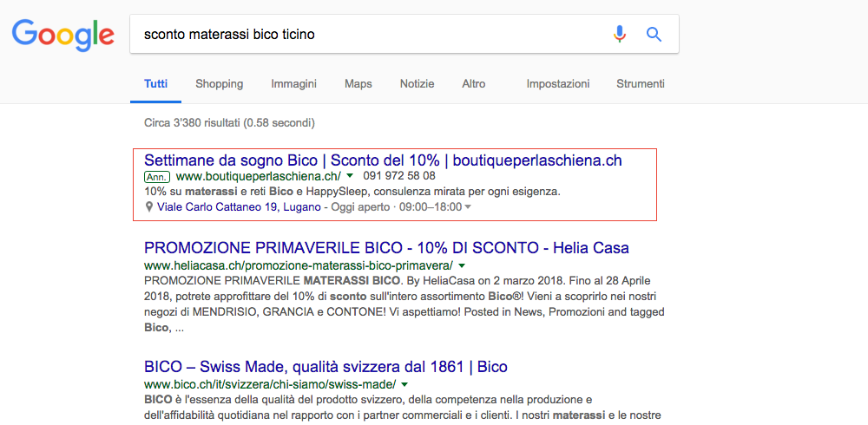This screenshot has height=425, width=868.
Task: Open PROMOZIONE PRIMAVERILE BICO result
Action: 386,248
